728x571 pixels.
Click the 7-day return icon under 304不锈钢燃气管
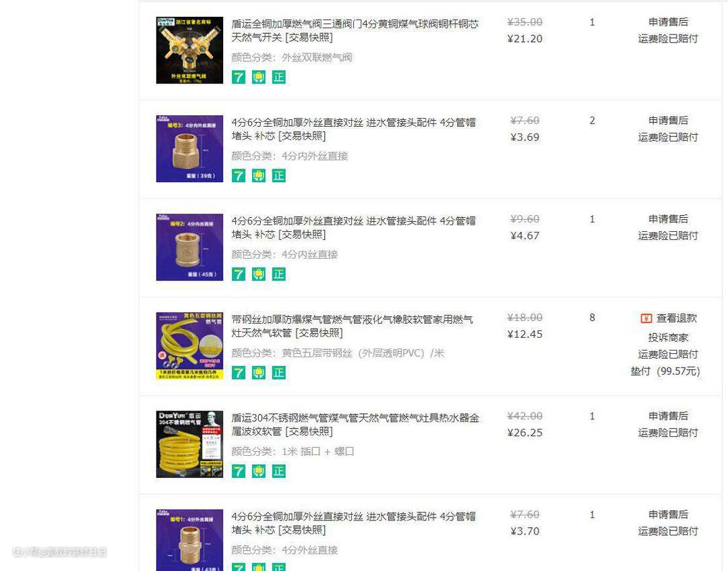pyautogui.click(x=239, y=471)
